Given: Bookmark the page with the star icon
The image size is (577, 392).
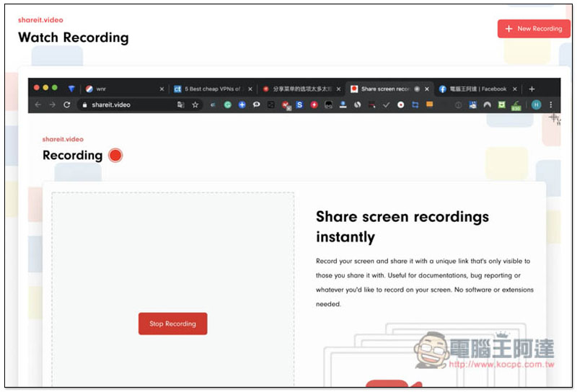Looking at the screenshot, I should pos(195,104).
